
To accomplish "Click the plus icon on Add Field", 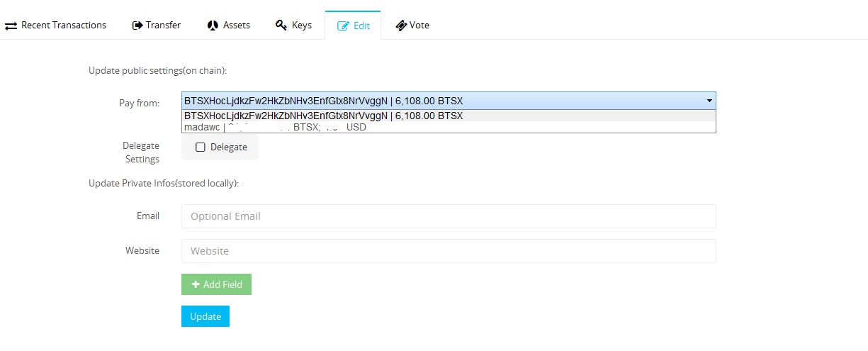I will click(196, 284).
